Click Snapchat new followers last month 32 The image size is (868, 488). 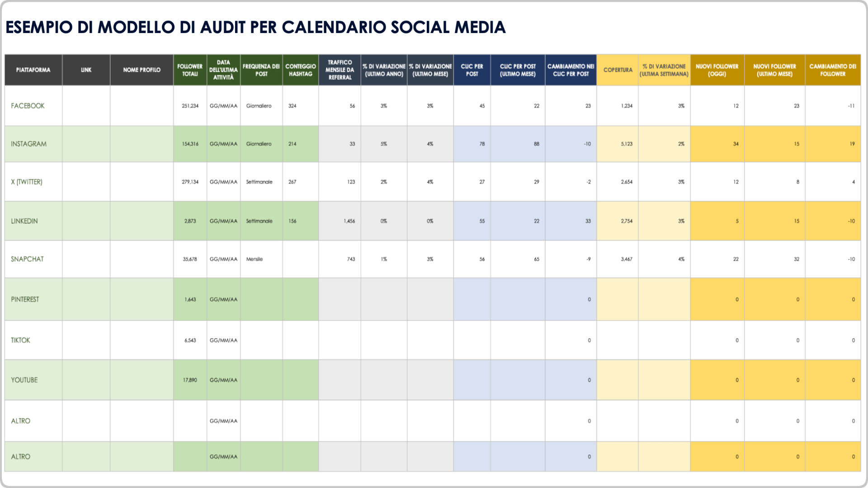point(775,259)
